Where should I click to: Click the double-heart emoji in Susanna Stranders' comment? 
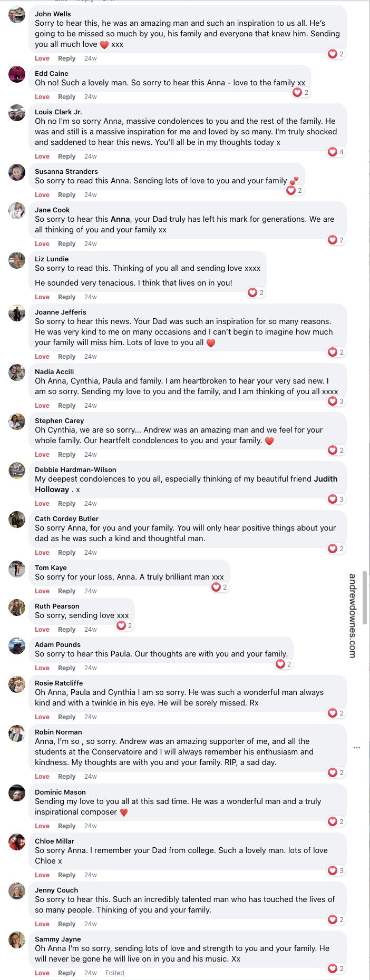[x=293, y=180]
